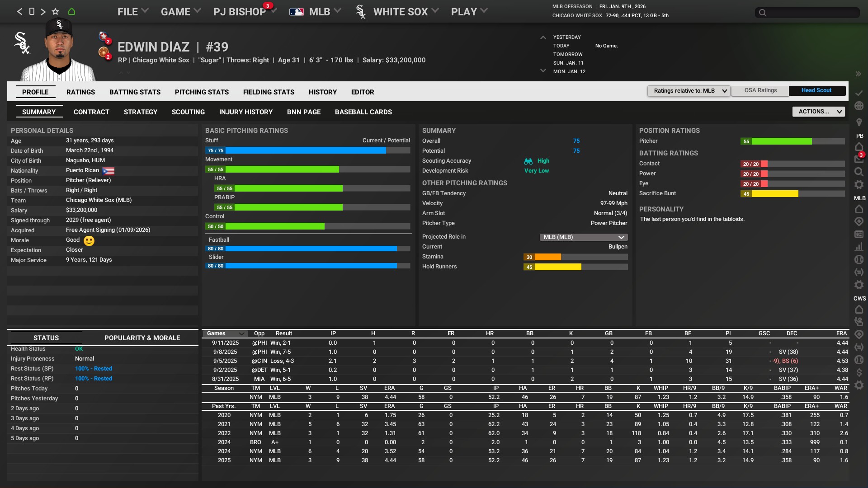Image resolution: width=868 pixels, height=488 pixels.
Task: Switch to the Contract subtab
Action: coord(91,112)
